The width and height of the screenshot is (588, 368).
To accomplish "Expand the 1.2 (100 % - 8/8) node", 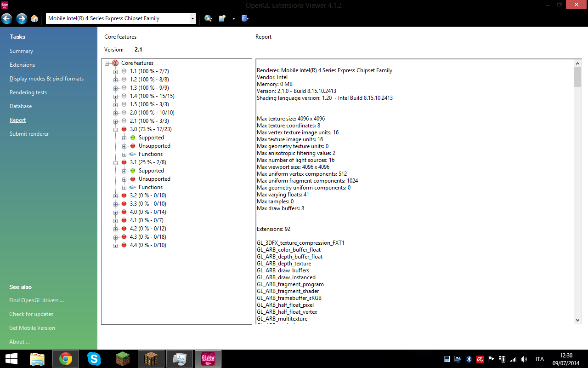I will tap(115, 80).
